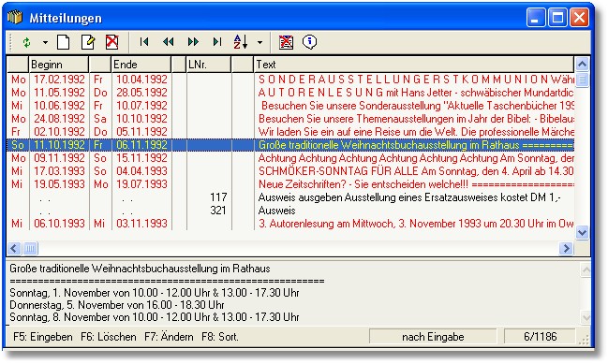Click horizontal scrollbar right arrow

click(x=566, y=248)
